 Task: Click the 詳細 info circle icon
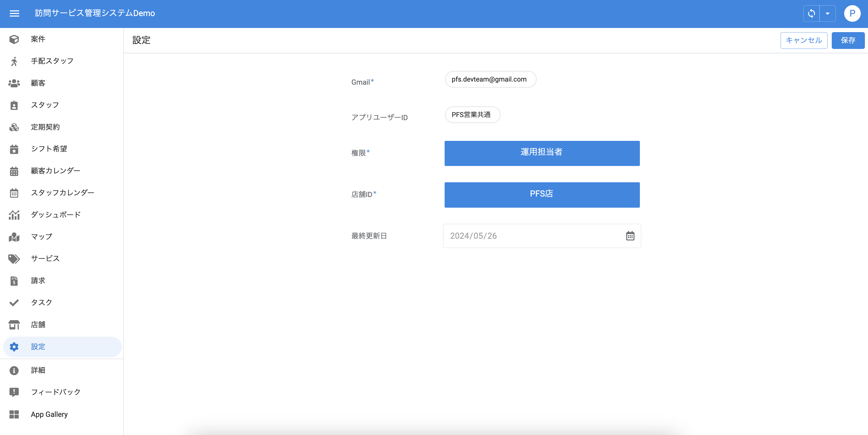14,371
